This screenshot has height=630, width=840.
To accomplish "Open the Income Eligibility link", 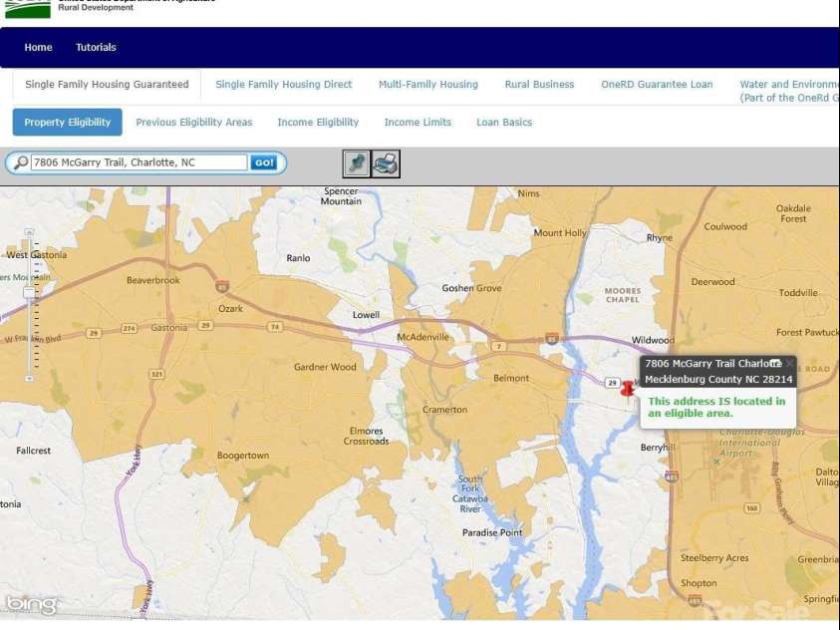I will click(318, 123).
